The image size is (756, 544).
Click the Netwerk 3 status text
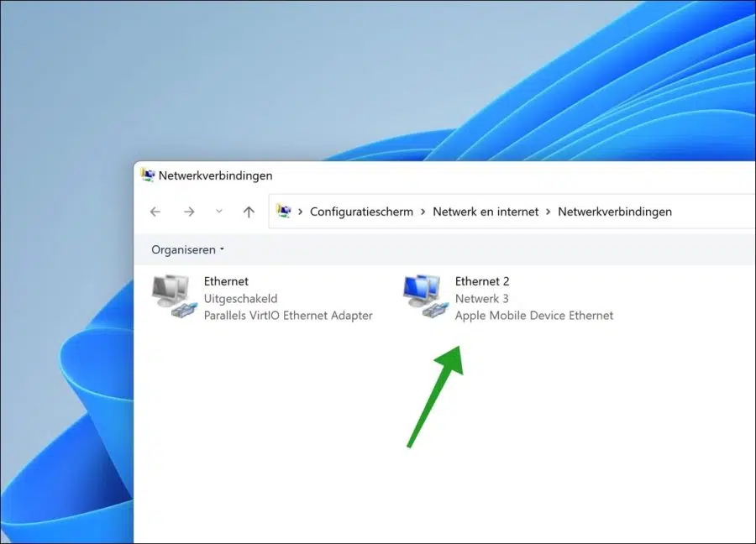481,299
